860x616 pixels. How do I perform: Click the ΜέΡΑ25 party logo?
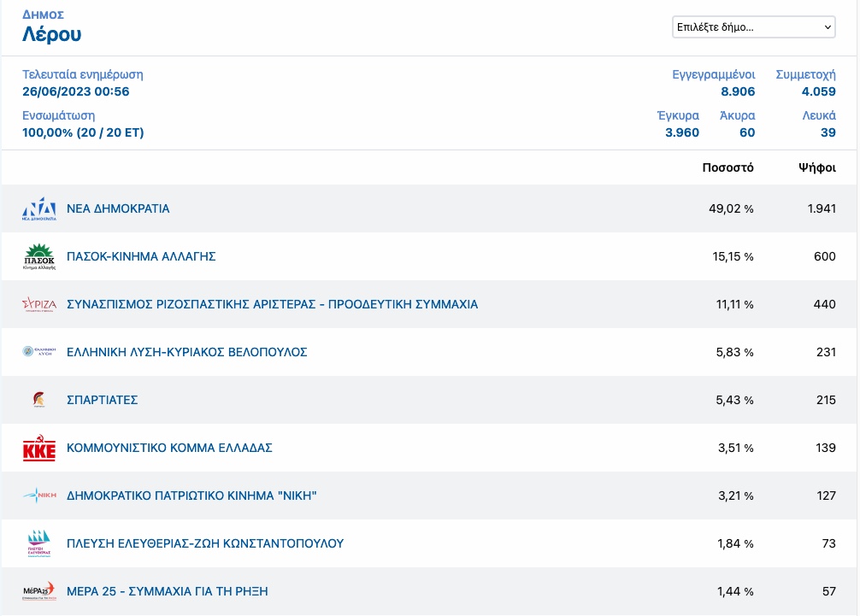[39, 591]
